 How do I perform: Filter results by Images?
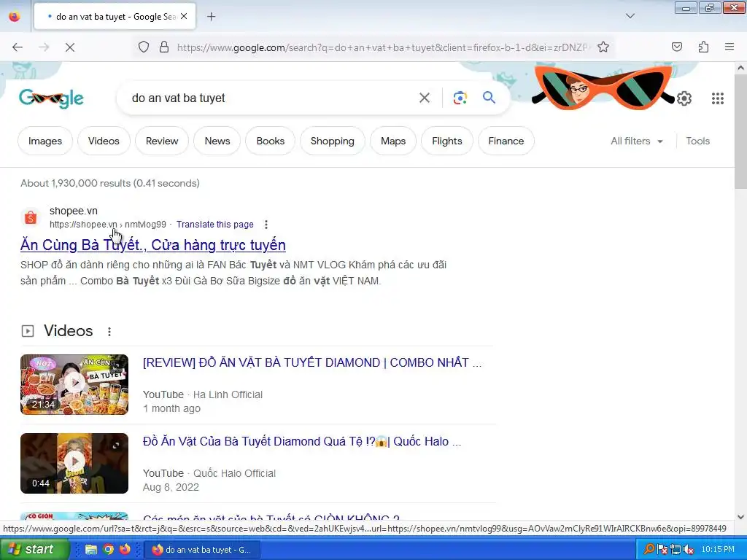(45, 141)
